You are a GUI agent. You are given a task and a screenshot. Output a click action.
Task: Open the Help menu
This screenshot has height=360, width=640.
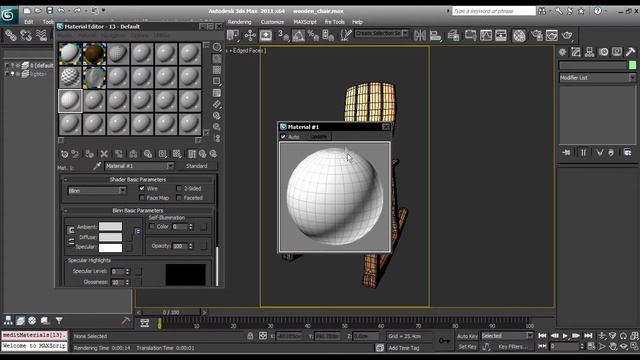357,22
